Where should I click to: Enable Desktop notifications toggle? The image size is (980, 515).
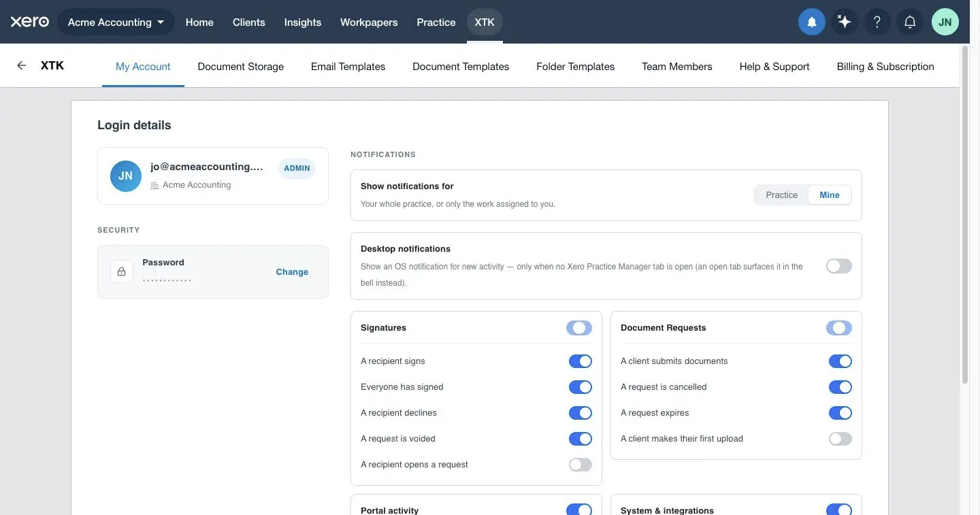(839, 267)
